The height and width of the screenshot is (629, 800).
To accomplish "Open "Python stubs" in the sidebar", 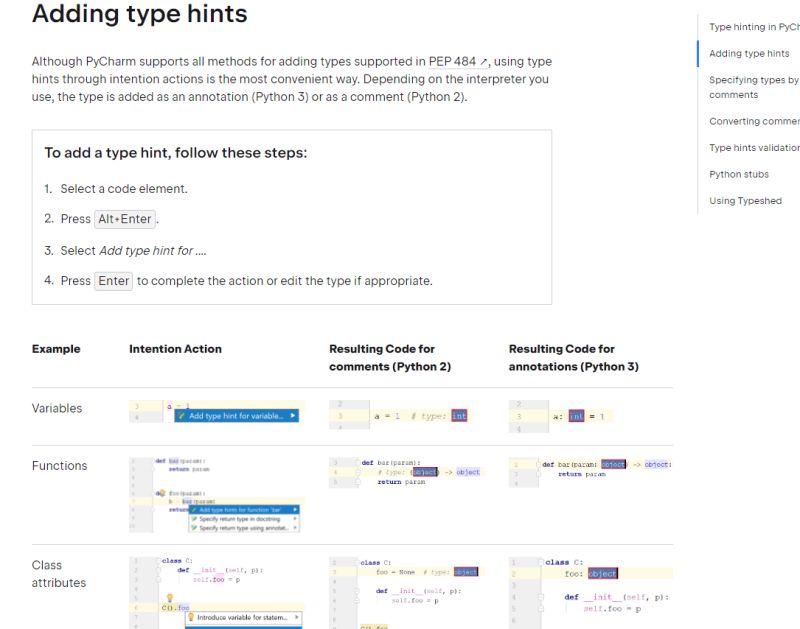I will coord(738,174).
